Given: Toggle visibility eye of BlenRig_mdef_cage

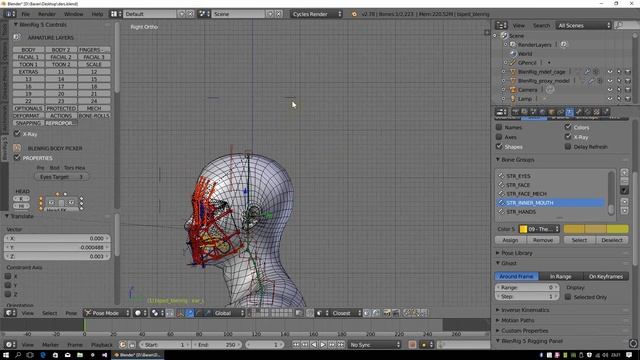Looking at the screenshot, I should click(x=610, y=72).
